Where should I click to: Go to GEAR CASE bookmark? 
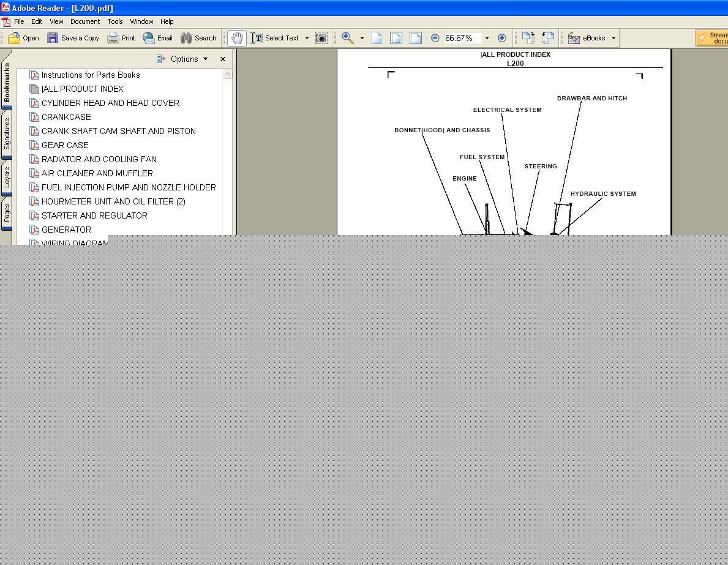point(64,145)
